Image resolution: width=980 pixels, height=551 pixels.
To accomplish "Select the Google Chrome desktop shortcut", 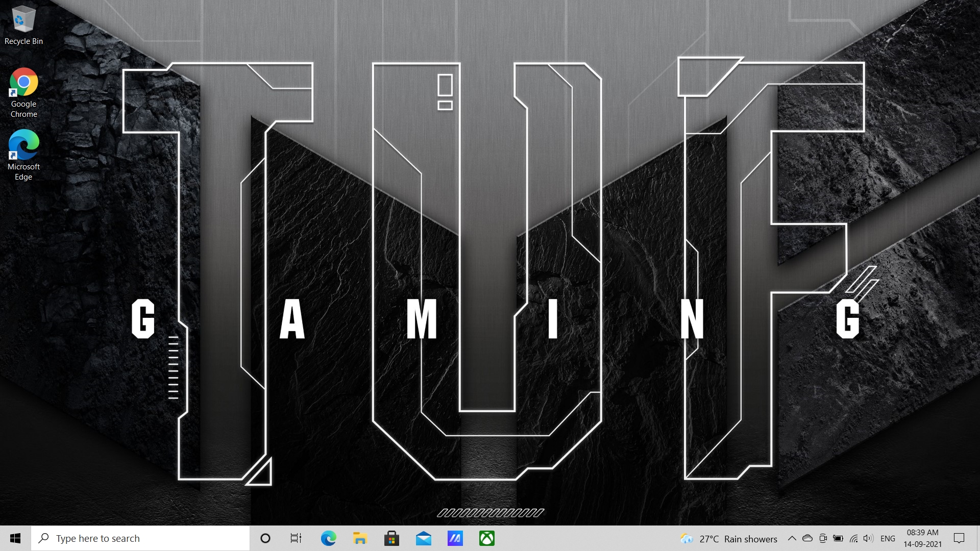I will (23, 92).
